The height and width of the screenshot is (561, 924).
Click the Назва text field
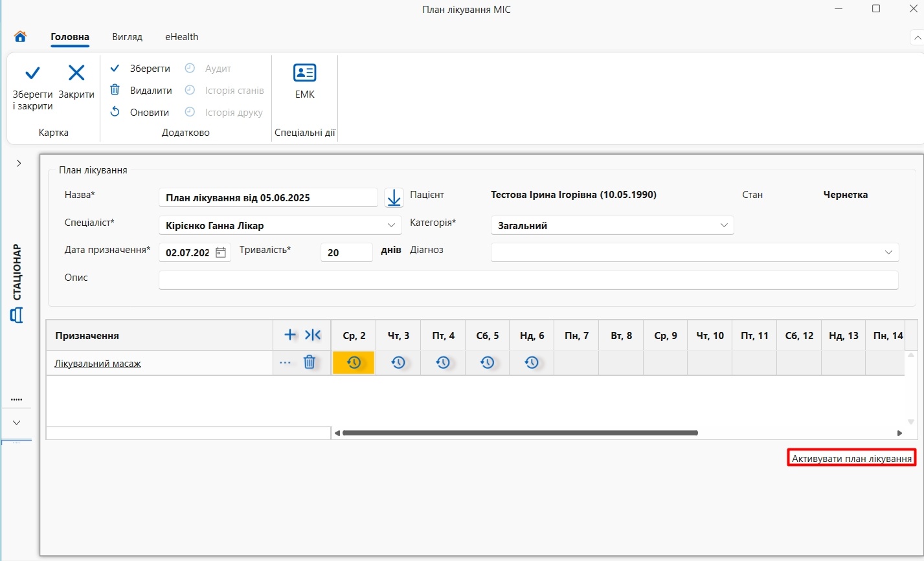coord(268,197)
